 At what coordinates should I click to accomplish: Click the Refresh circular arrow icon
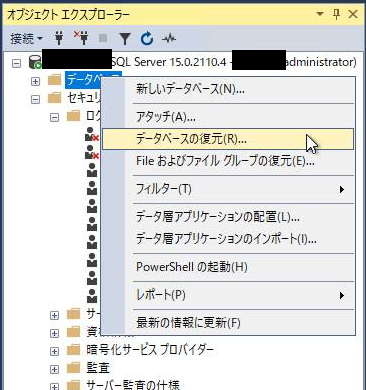click(x=147, y=39)
